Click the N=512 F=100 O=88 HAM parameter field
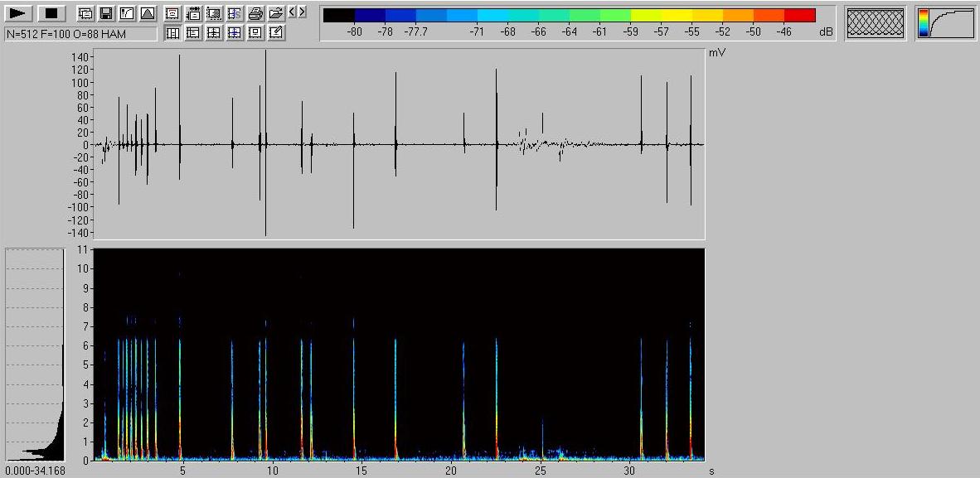 tap(80, 34)
